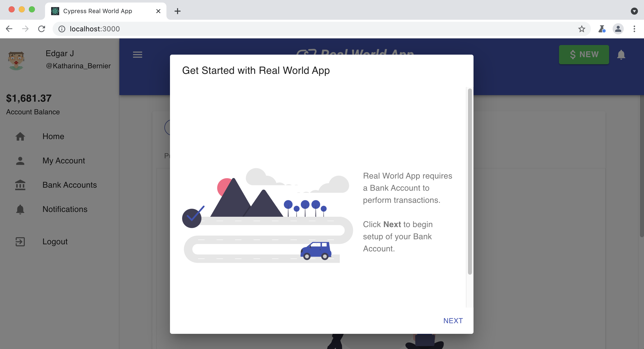Screen dimensions: 644x349
Task: Open a new browser tab
Action: [x=177, y=11]
